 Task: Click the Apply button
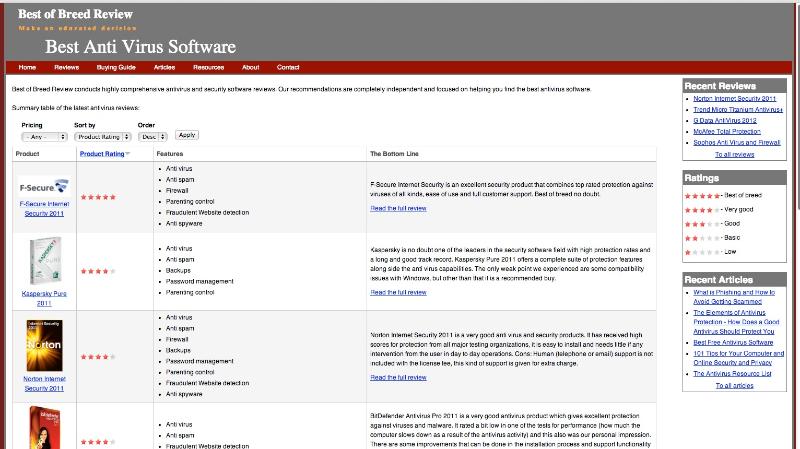(x=187, y=135)
